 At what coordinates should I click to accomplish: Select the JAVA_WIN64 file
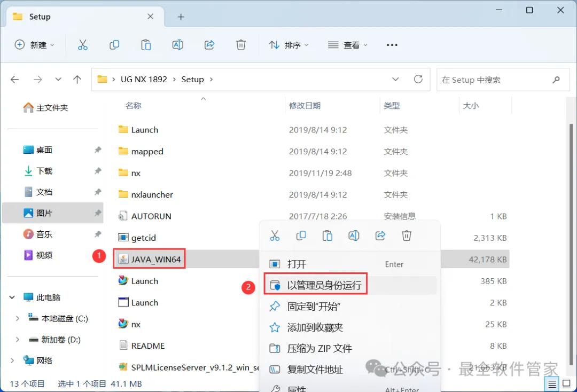(150, 259)
